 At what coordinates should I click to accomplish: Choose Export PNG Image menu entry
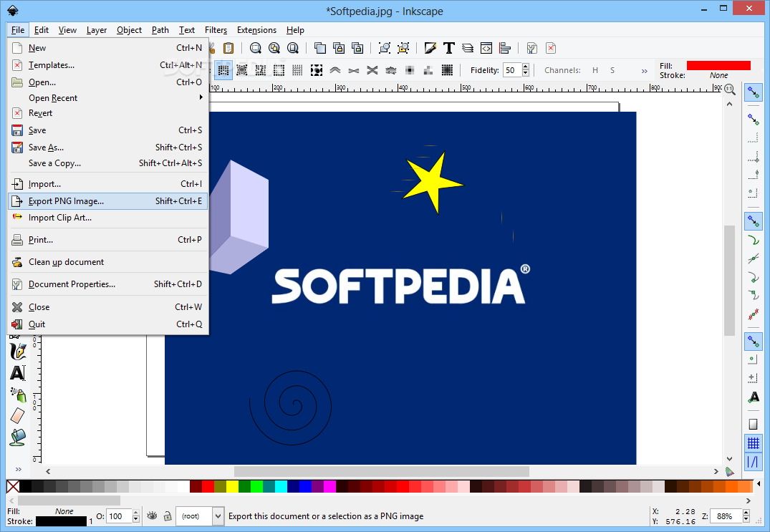pos(107,201)
